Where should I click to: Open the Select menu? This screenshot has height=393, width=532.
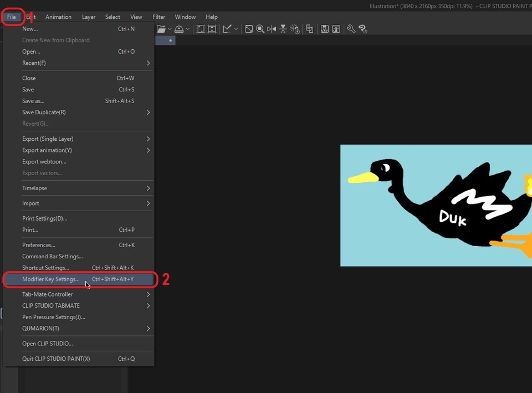coord(112,17)
